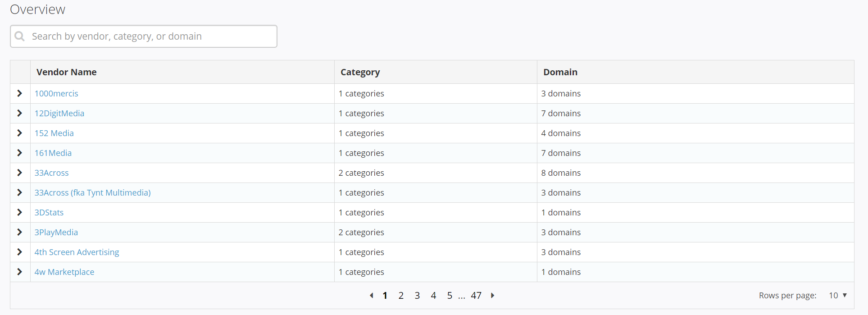Open Rows per page dropdown
868x315 pixels.
[x=838, y=296]
